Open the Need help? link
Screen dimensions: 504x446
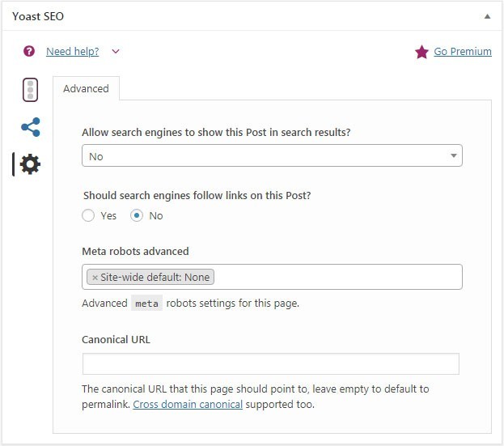[x=73, y=52]
